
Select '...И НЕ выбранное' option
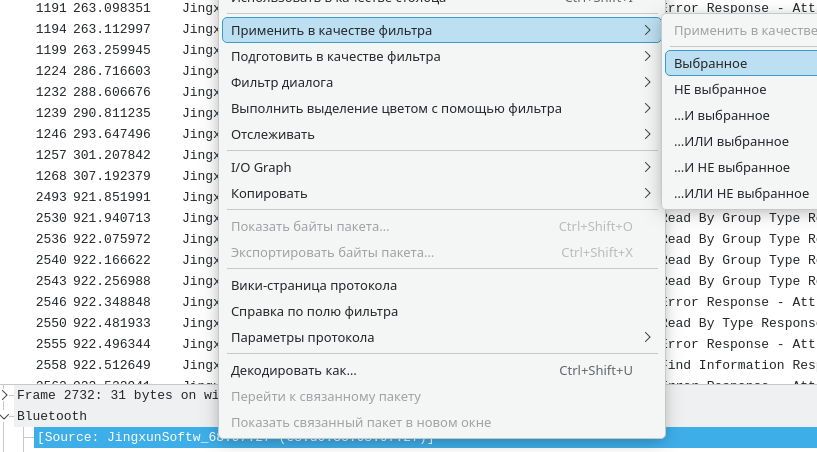(731, 167)
